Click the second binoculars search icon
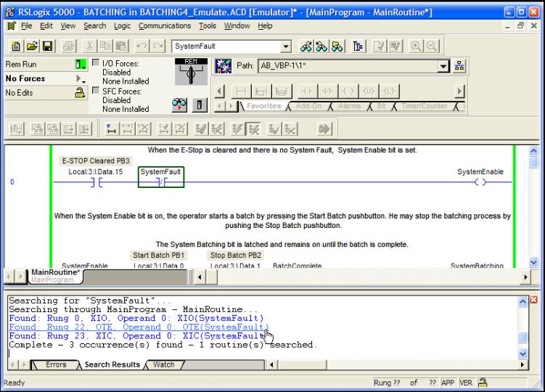 tap(321, 46)
